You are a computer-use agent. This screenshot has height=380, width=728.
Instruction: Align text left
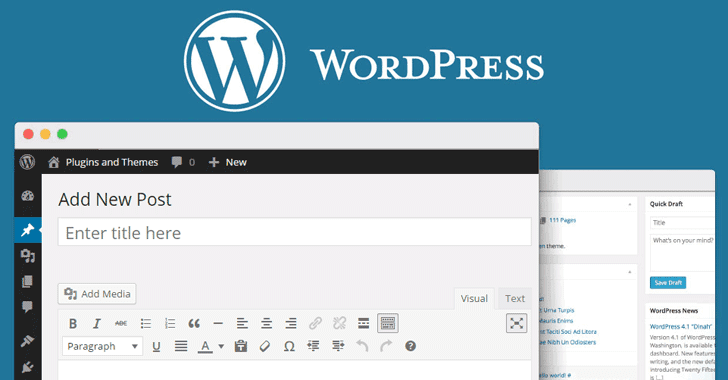[242, 323]
